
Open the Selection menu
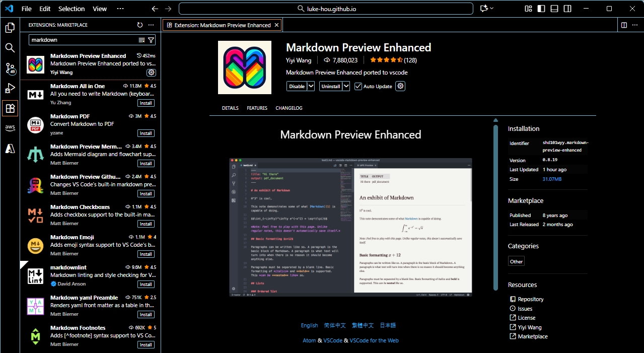(x=71, y=9)
